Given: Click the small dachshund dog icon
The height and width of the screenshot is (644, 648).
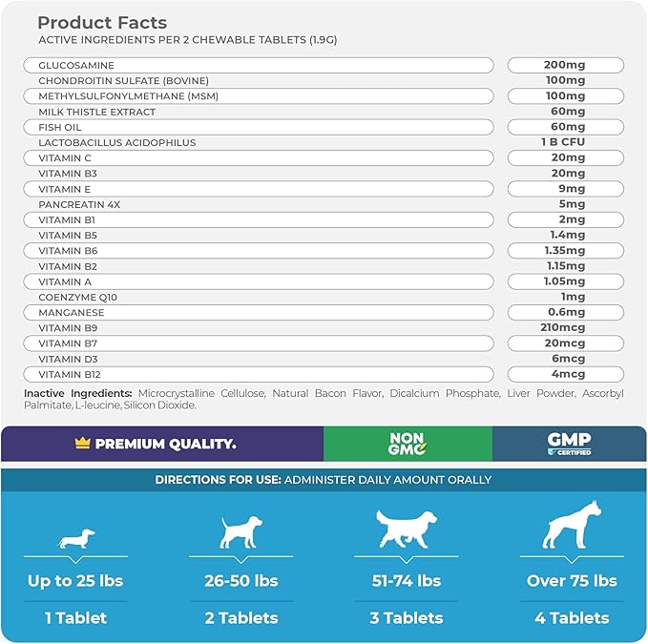Looking at the screenshot, I should coord(76,539).
